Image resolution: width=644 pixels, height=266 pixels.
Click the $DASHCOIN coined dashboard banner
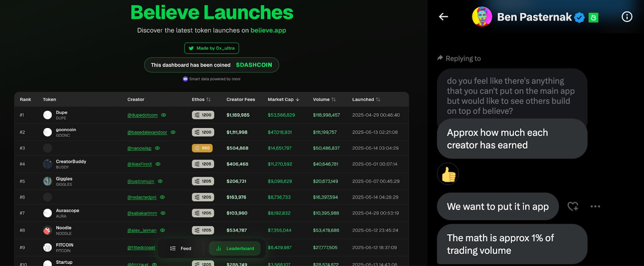[211, 65]
